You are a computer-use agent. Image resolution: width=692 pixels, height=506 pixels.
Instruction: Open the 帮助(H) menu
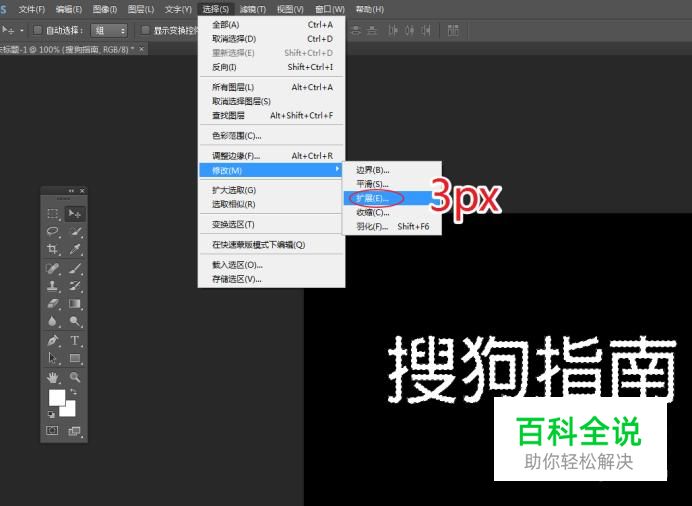[369, 9]
